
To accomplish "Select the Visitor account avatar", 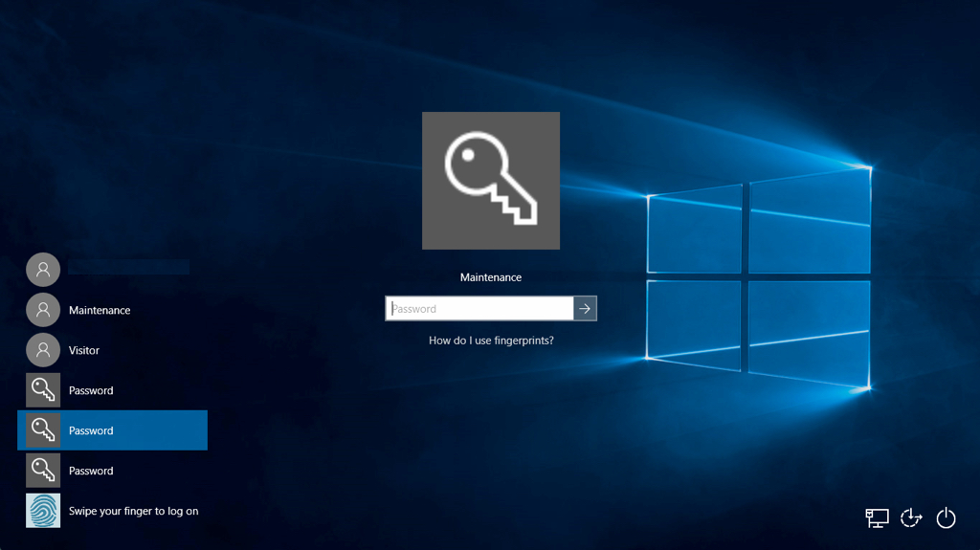I will click(43, 350).
